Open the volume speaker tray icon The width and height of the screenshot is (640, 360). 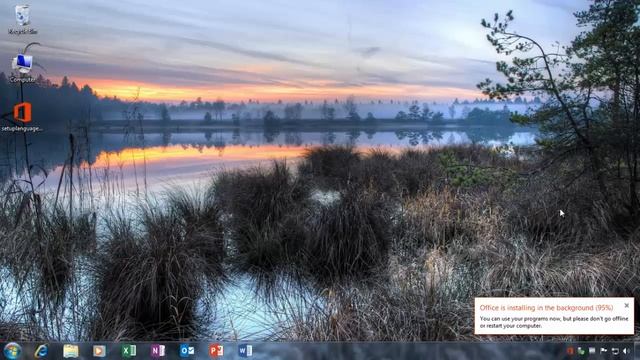[627, 351]
